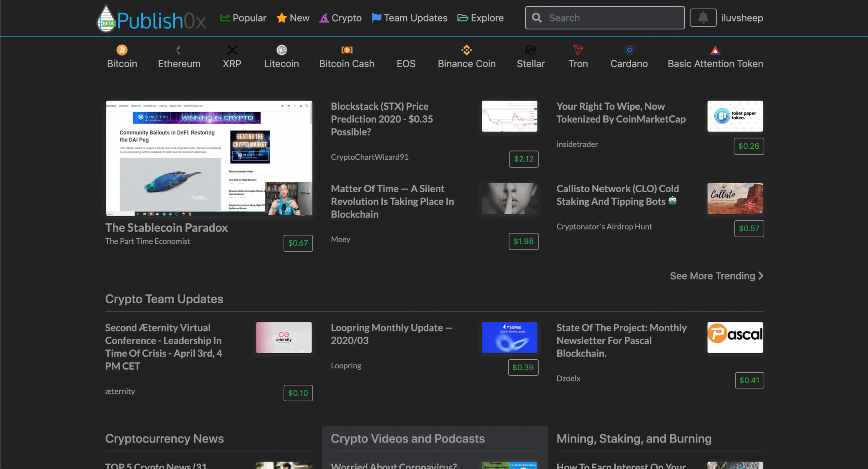Click the search magnifier icon
Viewport: 868px width, 469px height.
coord(537,18)
